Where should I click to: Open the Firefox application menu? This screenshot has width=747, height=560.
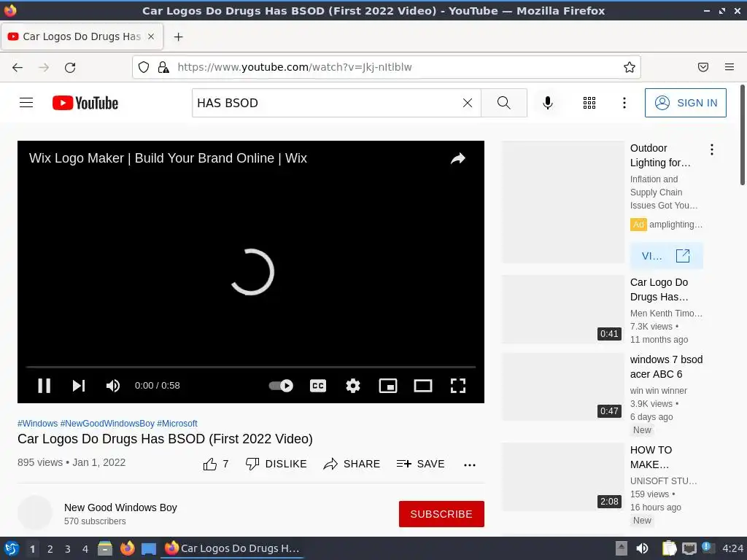[x=729, y=67]
